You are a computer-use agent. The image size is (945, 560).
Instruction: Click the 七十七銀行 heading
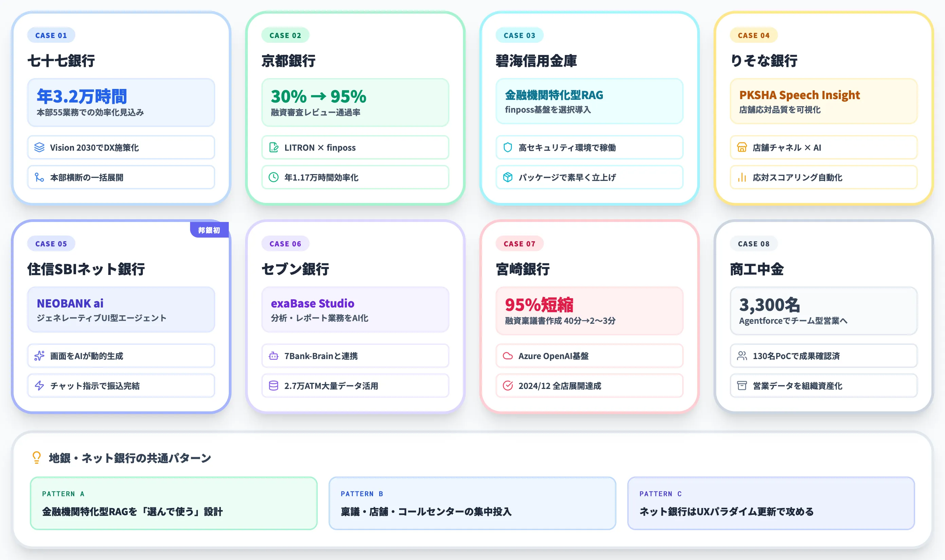61,61
